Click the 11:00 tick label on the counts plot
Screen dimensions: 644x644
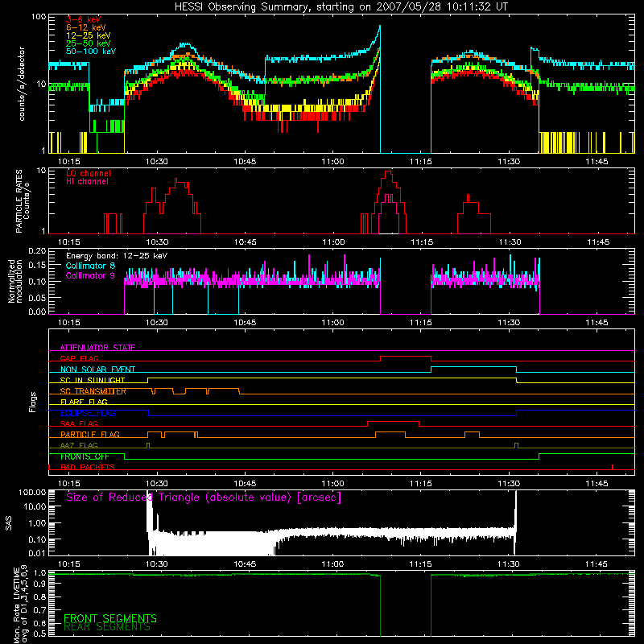[332, 162]
